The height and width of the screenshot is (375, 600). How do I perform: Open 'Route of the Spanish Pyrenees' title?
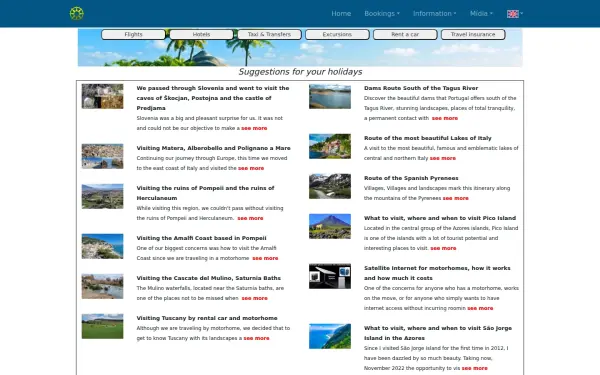[411, 178]
